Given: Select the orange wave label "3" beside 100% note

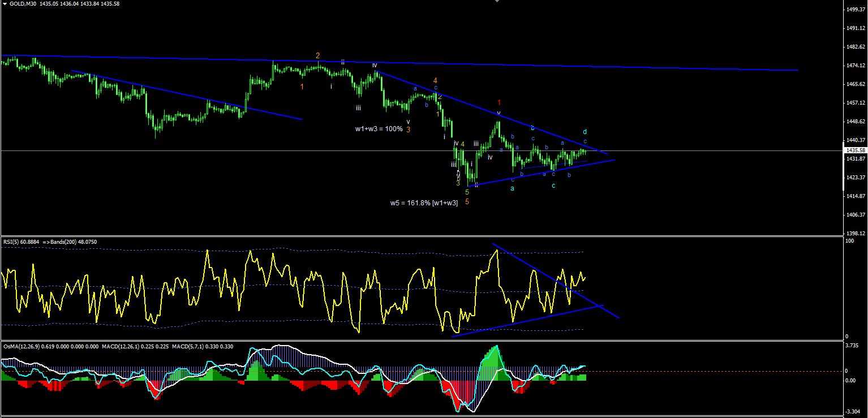Looking at the screenshot, I should point(408,130).
